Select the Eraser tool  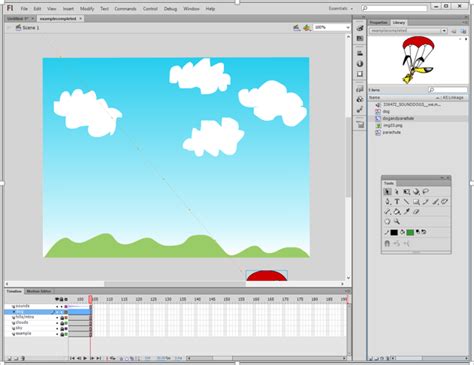[x=416, y=212]
